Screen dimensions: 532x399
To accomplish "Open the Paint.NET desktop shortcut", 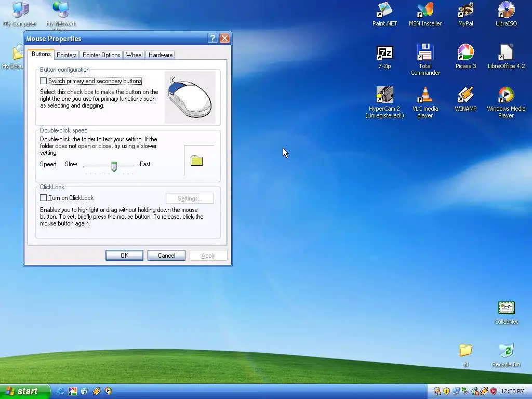I will coord(384,14).
